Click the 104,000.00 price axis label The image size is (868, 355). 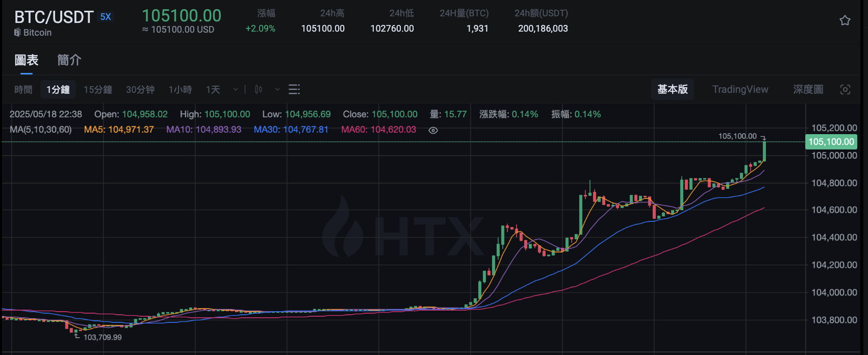[834, 292]
